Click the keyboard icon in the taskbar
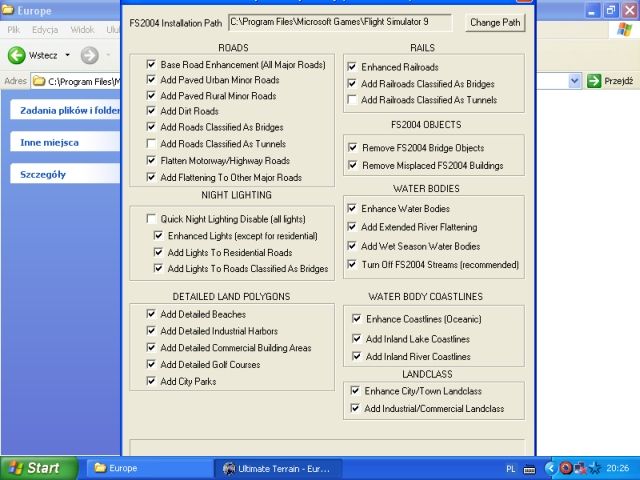640x480 pixels. pyautogui.click(x=530, y=468)
